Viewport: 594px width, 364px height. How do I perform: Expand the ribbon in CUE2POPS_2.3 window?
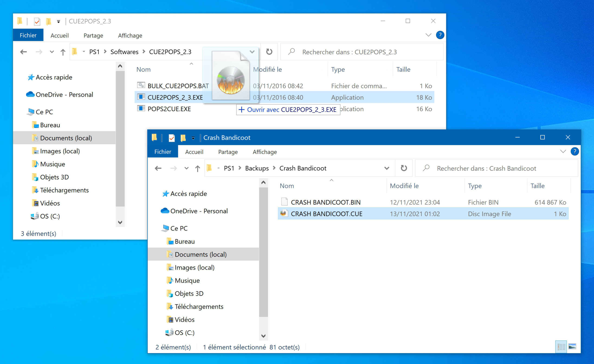tap(428, 35)
